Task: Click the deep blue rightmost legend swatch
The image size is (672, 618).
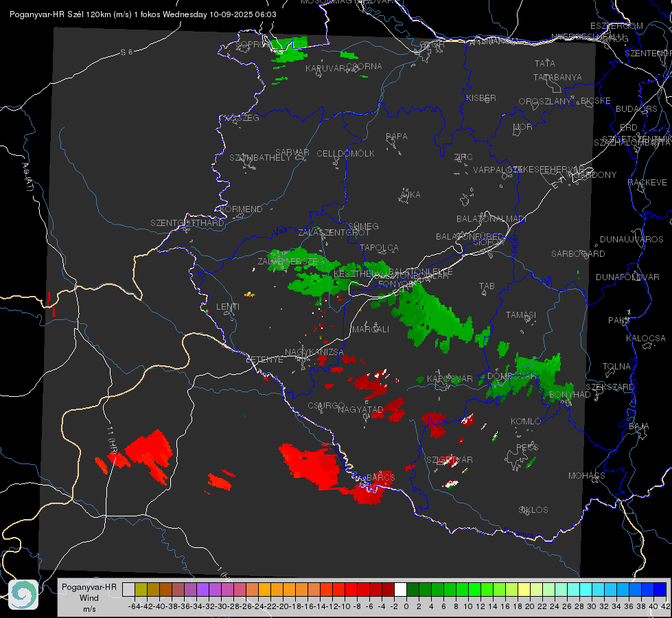Action: point(660,589)
